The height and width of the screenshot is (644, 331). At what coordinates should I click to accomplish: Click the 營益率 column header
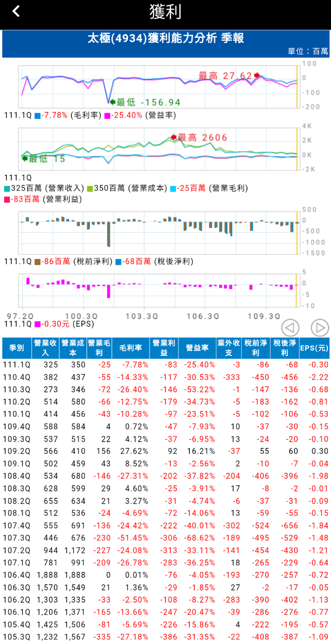tap(198, 348)
